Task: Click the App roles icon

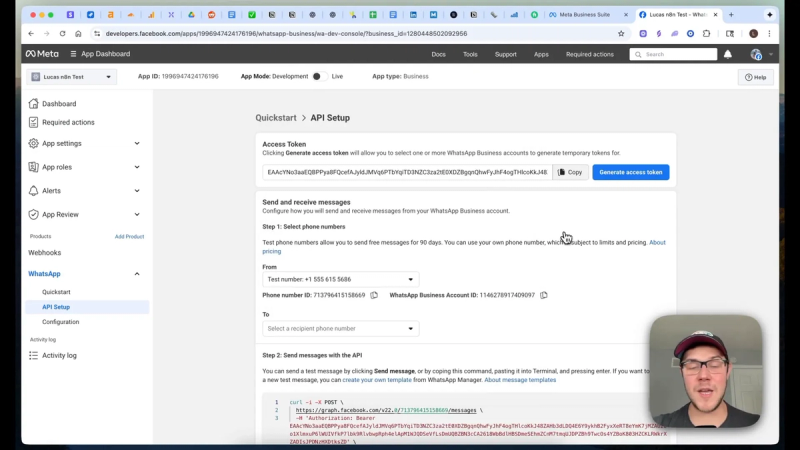Action: click(33, 167)
